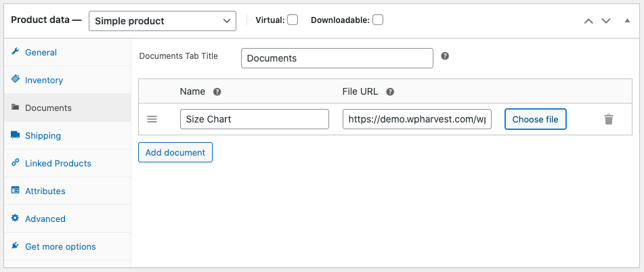The image size is (644, 272).
Task: Enable the Downloadable checkbox
Action: coord(378,20)
